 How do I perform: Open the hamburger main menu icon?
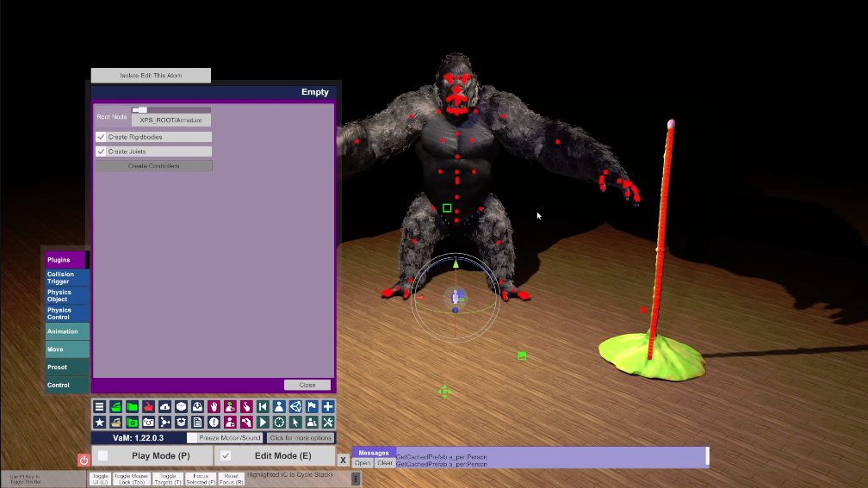(x=99, y=406)
